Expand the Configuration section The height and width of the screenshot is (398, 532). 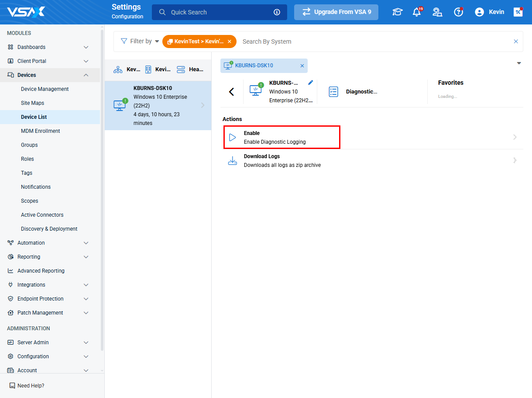[x=86, y=356]
